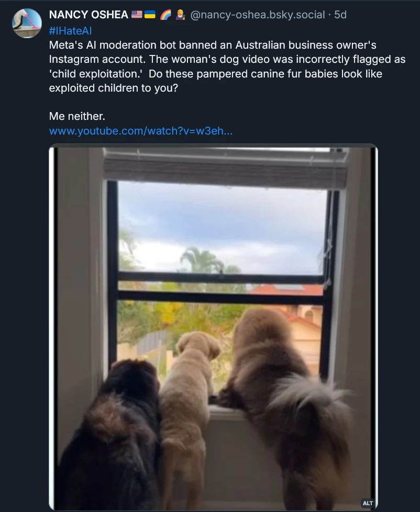This screenshot has height=512, width=420.
Task: Open the dogs-at-window image full size
Action: point(213,327)
